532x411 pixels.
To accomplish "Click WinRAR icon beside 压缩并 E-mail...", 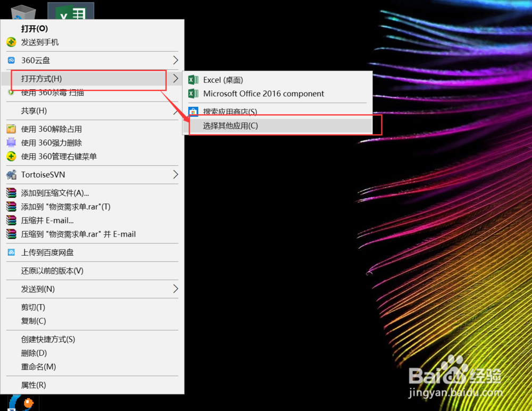I will [x=11, y=221].
